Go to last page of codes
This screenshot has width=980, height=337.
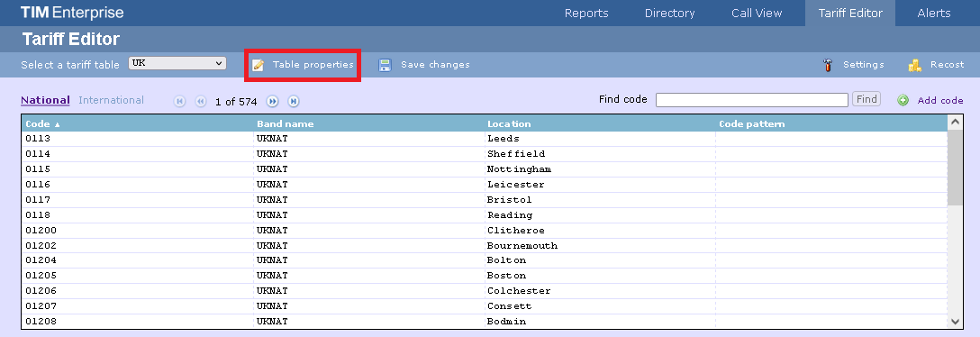click(293, 101)
